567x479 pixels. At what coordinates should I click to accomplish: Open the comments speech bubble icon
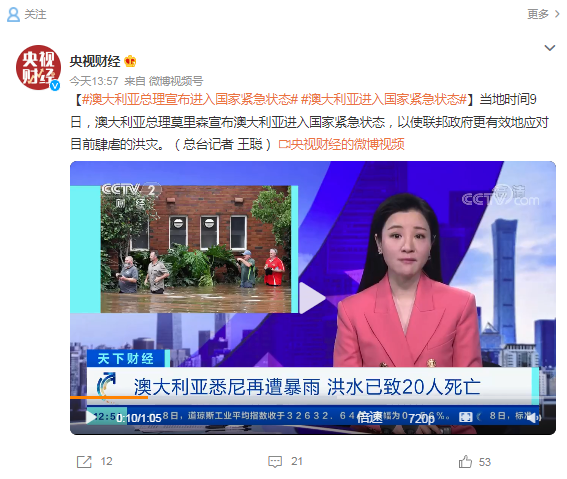[275, 462]
